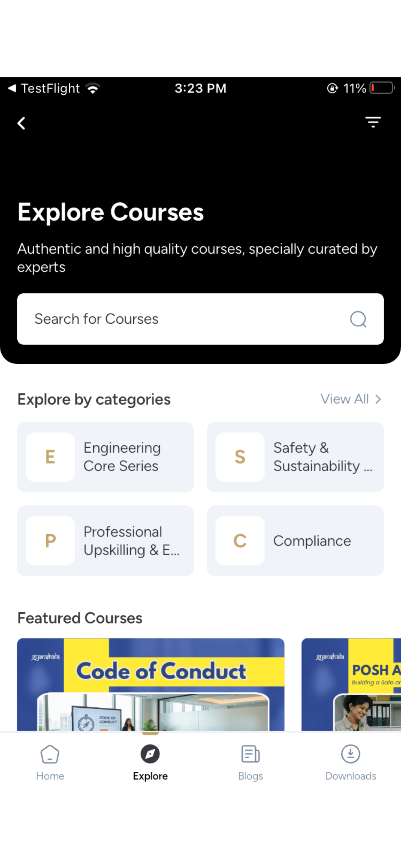Focus the Search for Courses field
This screenshot has width=401, height=868.
(x=200, y=319)
